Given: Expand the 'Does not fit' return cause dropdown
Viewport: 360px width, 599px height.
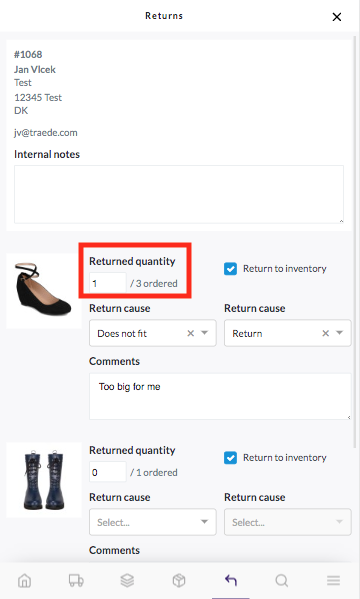Looking at the screenshot, I should point(205,333).
